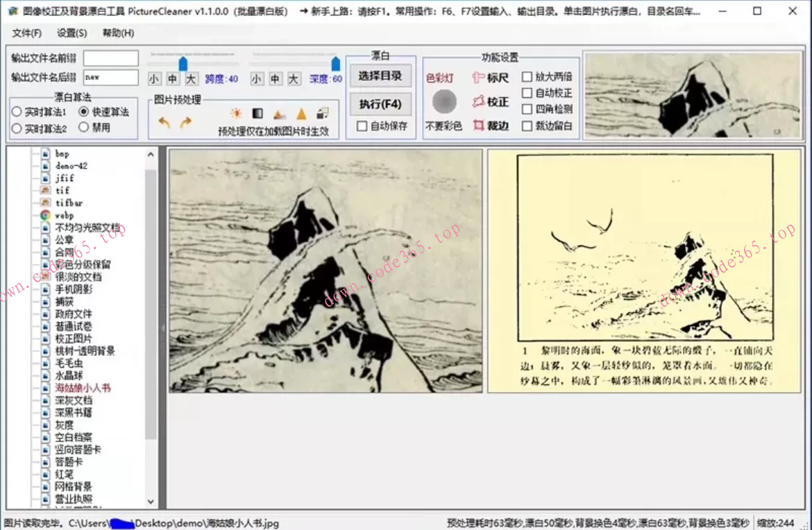Choose the 裁边 crop edge tool

(x=491, y=126)
